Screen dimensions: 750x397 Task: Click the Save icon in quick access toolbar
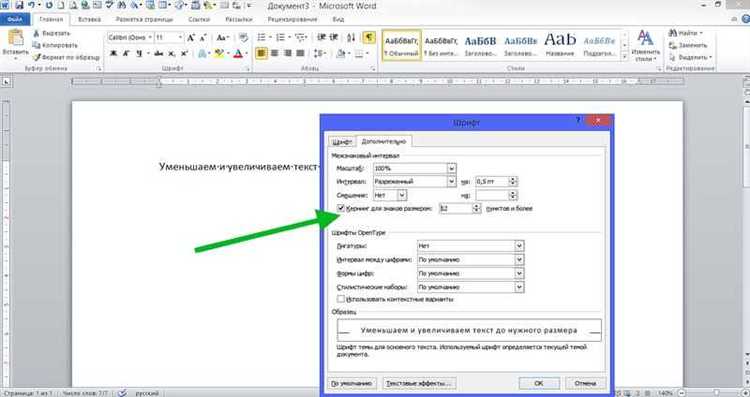(x=19, y=6)
